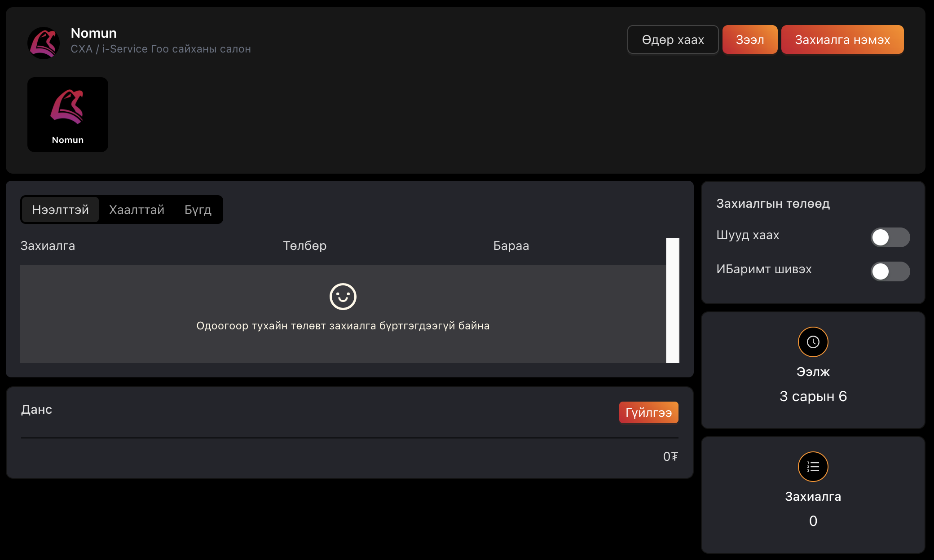934x560 pixels.
Task: Click the Зээл button
Action: 749,39
